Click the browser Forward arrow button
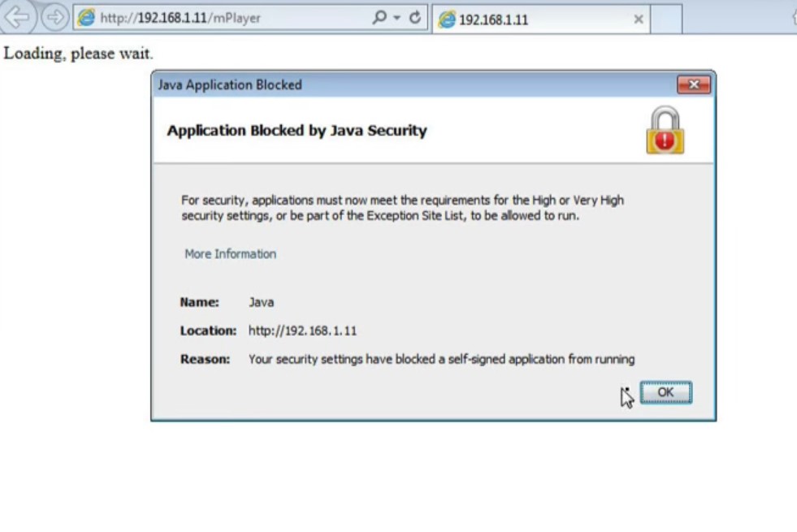This screenshot has width=797, height=532. point(54,17)
